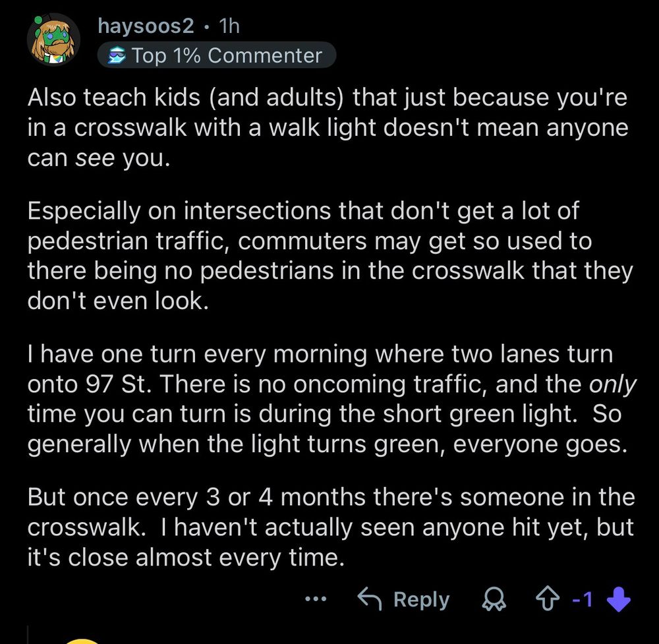Upvote the comment with the up arrow
The width and height of the screenshot is (659, 644).
(x=548, y=599)
